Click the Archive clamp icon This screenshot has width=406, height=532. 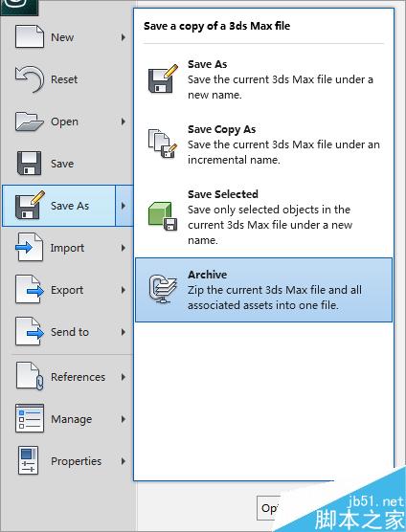(163, 289)
